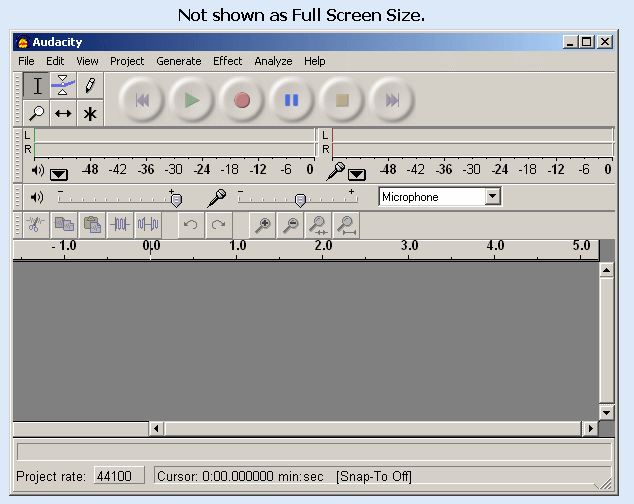Maximize the Audacity window
Image resolution: width=634 pixels, height=504 pixels.
pyautogui.click(x=587, y=42)
